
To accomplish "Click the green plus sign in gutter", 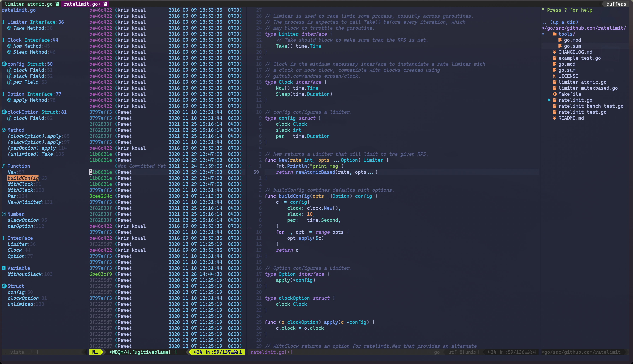I will pyautogui.click(x=249, y=166).
